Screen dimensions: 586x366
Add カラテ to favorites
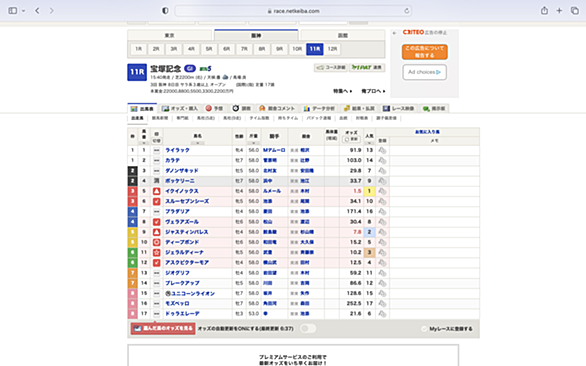click(382, 160)
